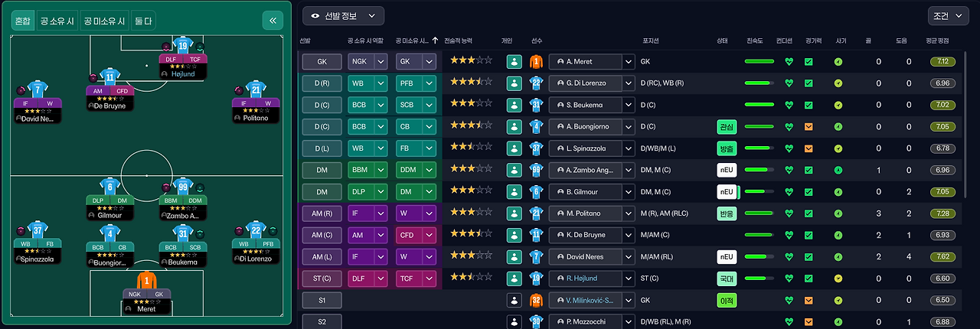Open personal instructions icon for K. De Bruyne
This screenshot has height=329, width=980.
pos(514,234)
